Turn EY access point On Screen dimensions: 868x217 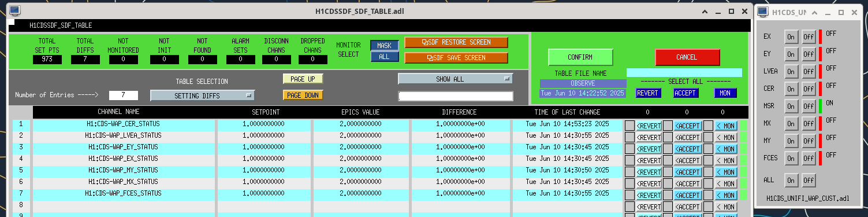tap(791, 54)
